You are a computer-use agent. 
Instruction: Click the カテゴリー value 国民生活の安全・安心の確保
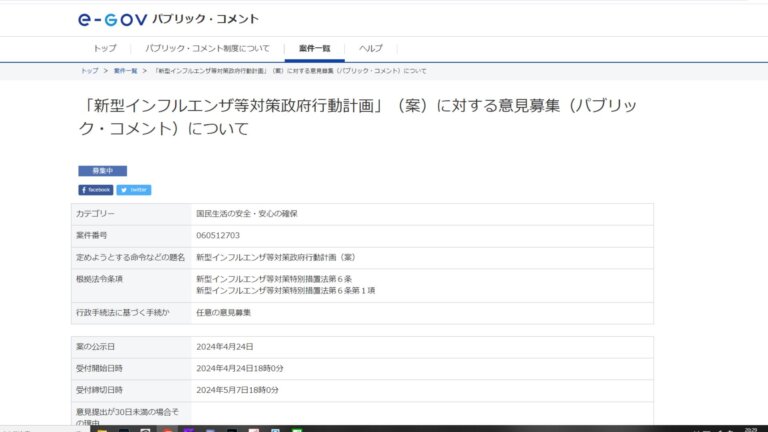246,214
